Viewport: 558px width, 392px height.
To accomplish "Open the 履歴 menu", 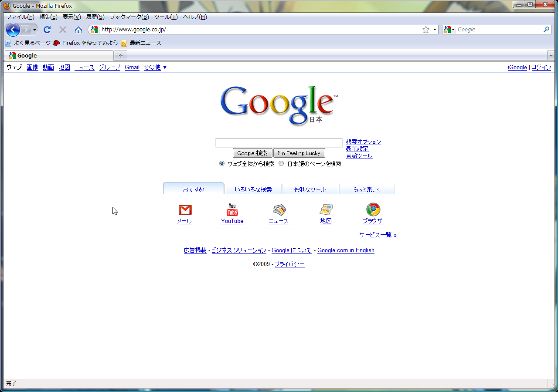I will 95,17.
